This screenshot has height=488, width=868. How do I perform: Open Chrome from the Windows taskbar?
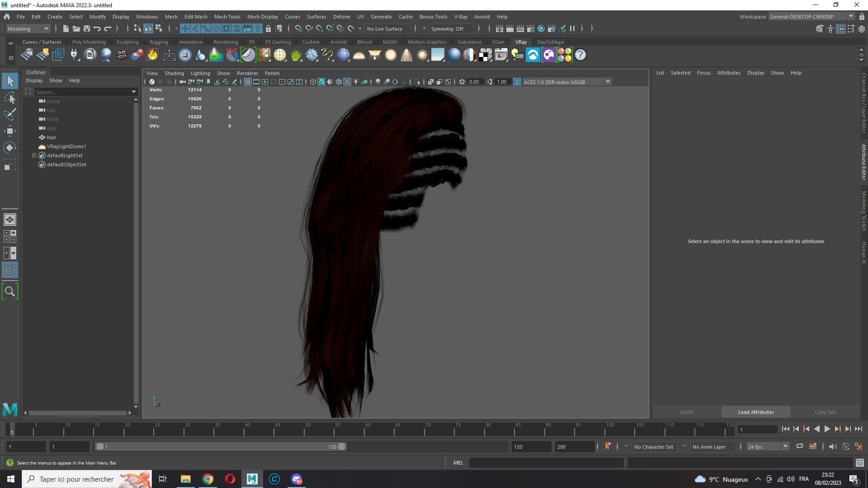[208, 479]
